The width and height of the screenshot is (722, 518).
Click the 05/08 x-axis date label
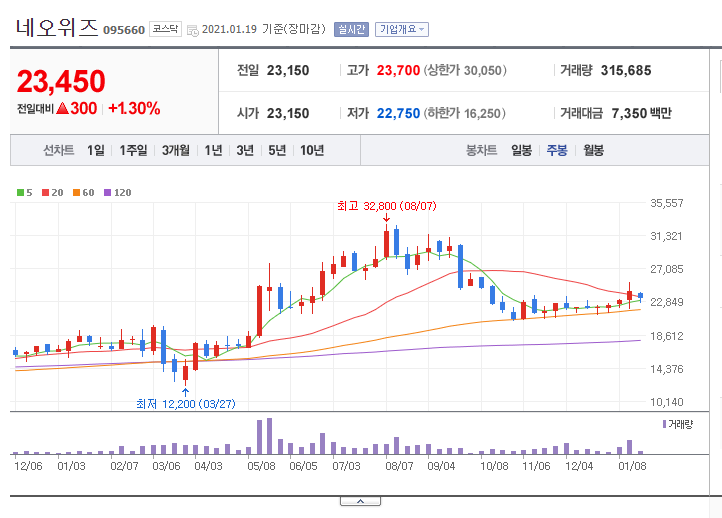(x=261, y=466)
